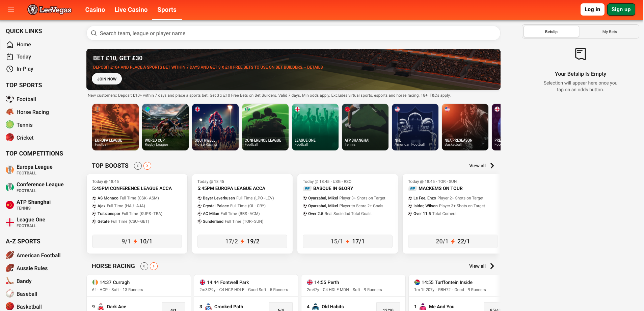Click the search magnifier icon
Screen dimensions: 644x311
94,33
